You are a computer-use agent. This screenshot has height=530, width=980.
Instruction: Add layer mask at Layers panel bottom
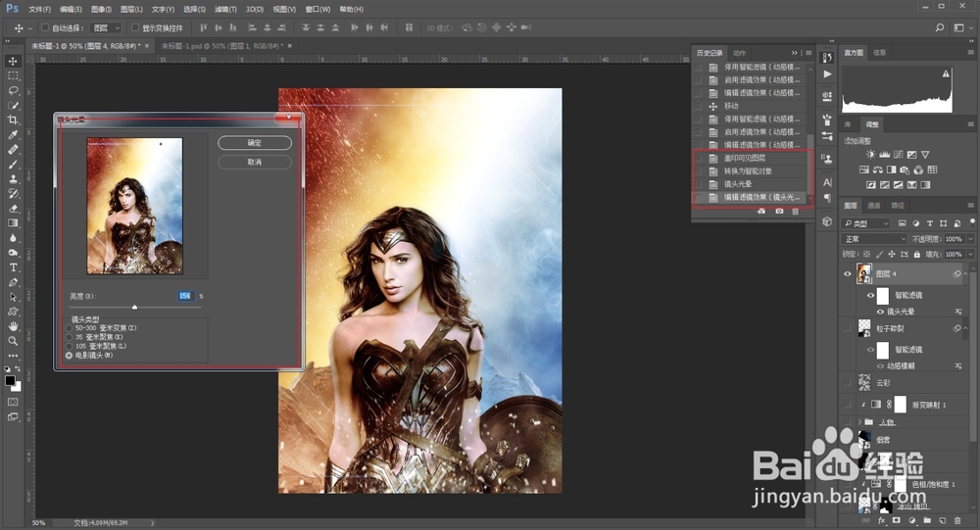pyautogui.click(x=897, y=520)
